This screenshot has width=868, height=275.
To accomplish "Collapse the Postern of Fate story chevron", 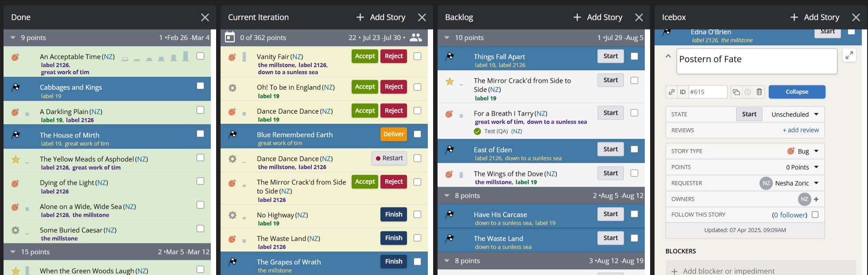I will pyautogui.click(x=668, y=56).
